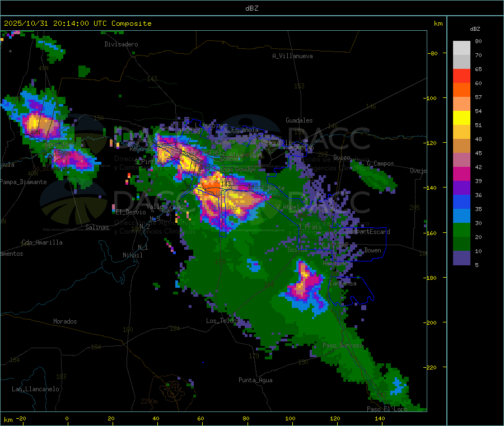
Task: Click the 140 tick on the horizontal km axis
Action: pos(380,418)
